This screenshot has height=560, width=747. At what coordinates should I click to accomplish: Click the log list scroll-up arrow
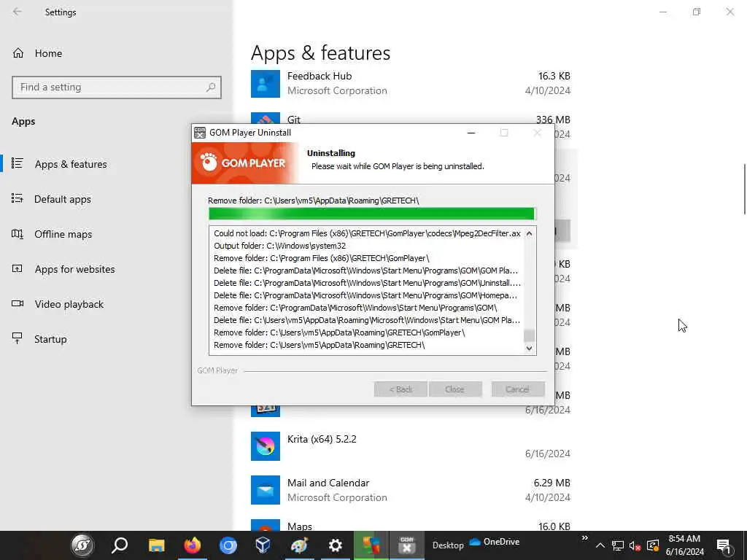pyautogui.click(x=530, y=233)
